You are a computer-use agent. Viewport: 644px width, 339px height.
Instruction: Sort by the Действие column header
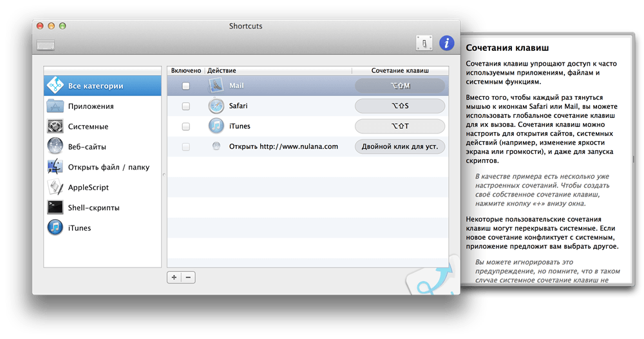tap(278, 70)
